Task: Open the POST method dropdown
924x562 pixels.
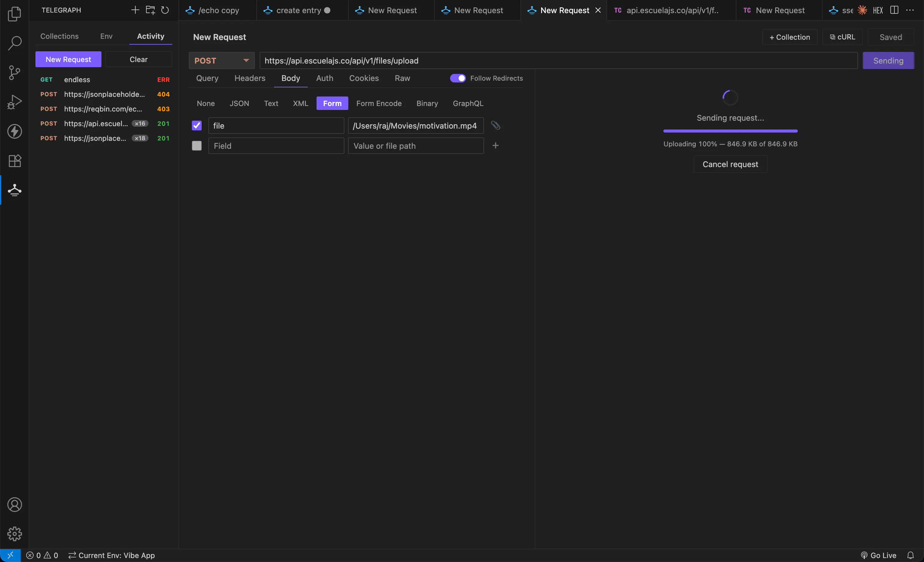Action: tap(222, 60)
